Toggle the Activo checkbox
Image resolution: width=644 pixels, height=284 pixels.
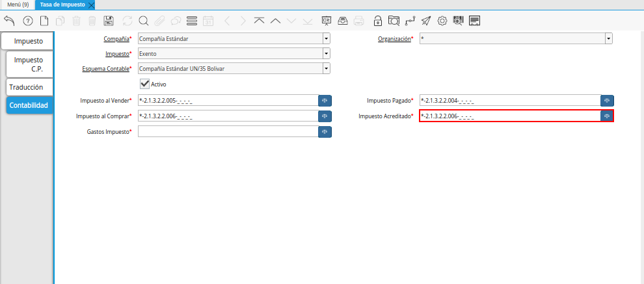tap(144, 84)
